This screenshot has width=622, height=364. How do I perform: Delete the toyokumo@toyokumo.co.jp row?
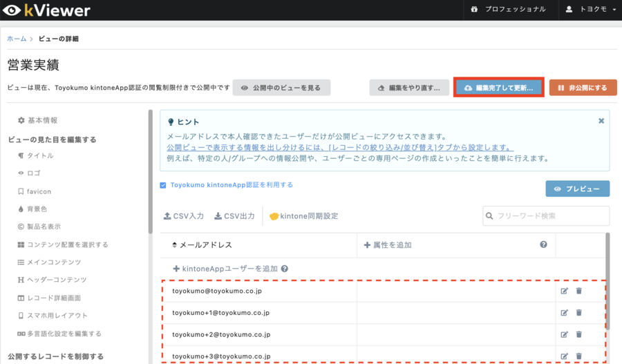578,291
